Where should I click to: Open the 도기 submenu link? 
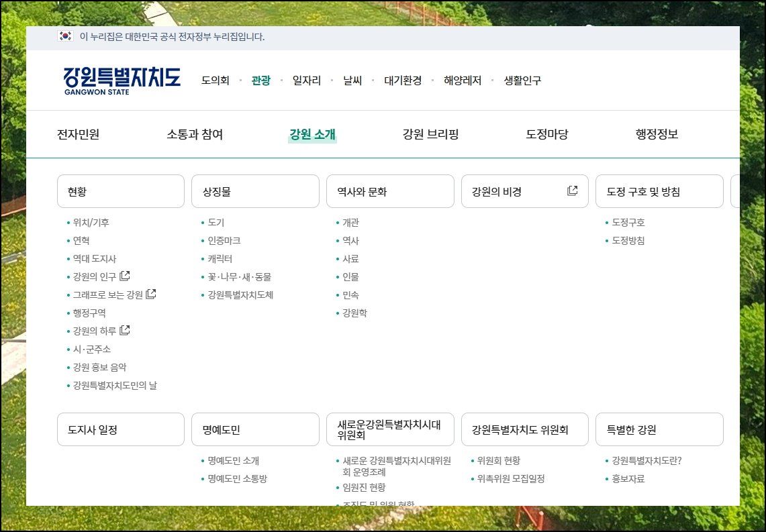tap(216, 223)
